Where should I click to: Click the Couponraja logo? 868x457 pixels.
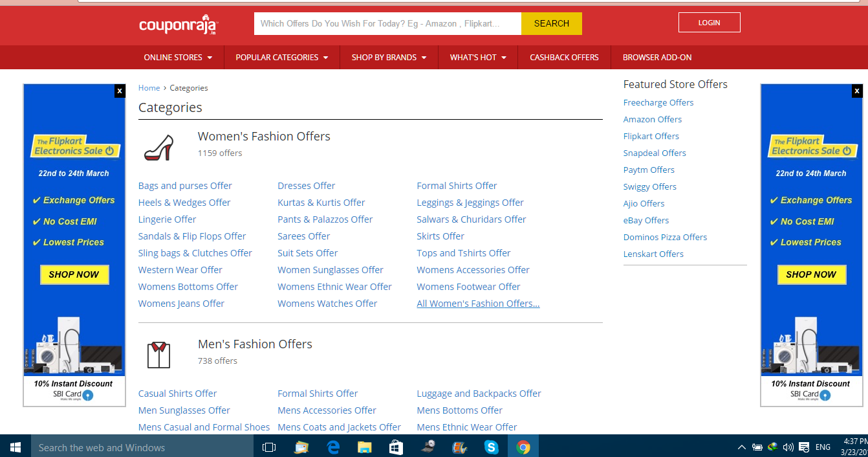[x=179, y=25]
